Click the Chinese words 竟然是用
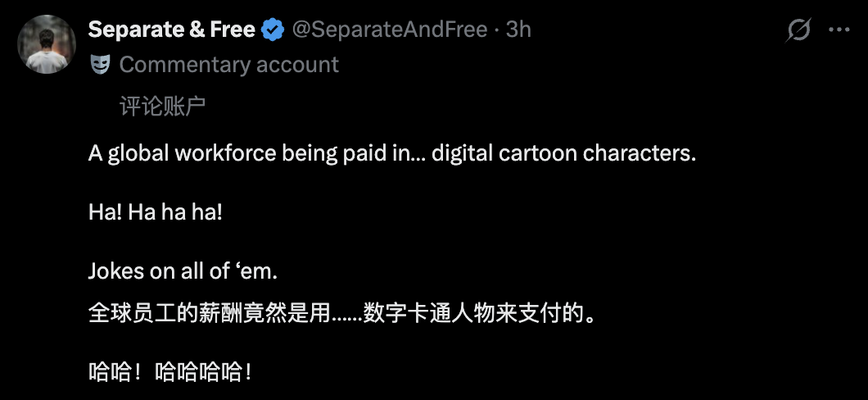 click(x=287, y=313)
